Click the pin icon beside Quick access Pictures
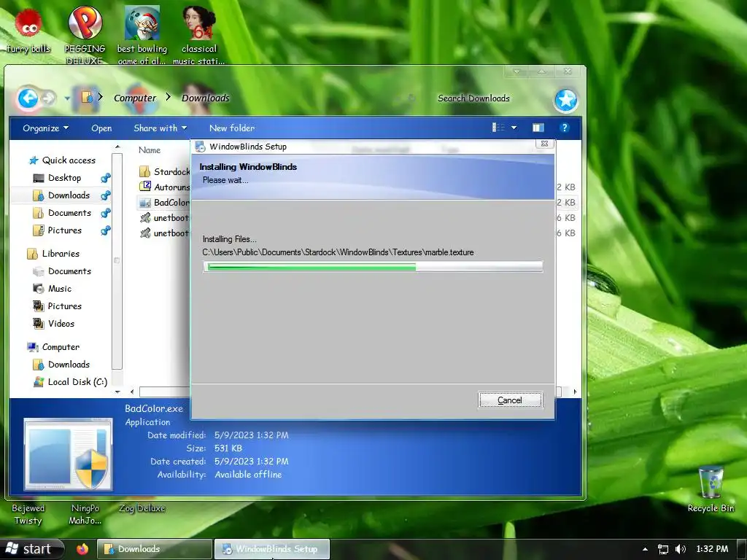This screenshot has width=747, height=560. click(x=105, y=230)
